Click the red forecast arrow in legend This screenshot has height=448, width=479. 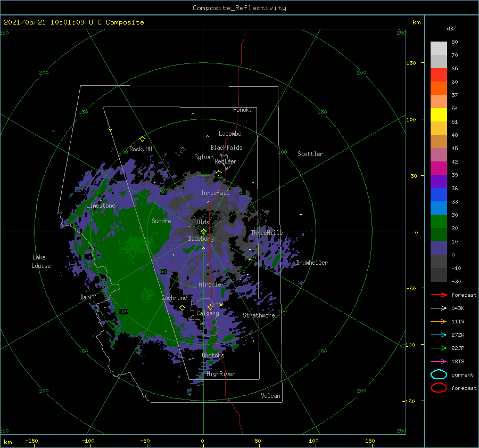[439, 295]
